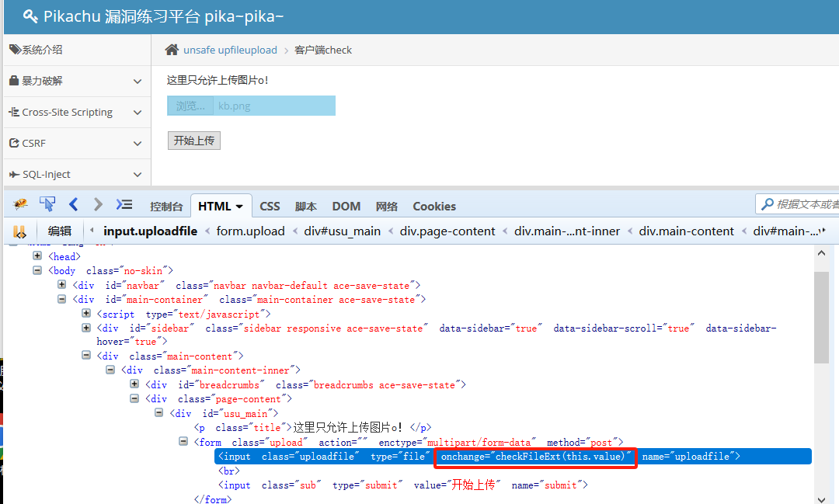Select the input type submit row
839x504 pixels.
(403, 485)
